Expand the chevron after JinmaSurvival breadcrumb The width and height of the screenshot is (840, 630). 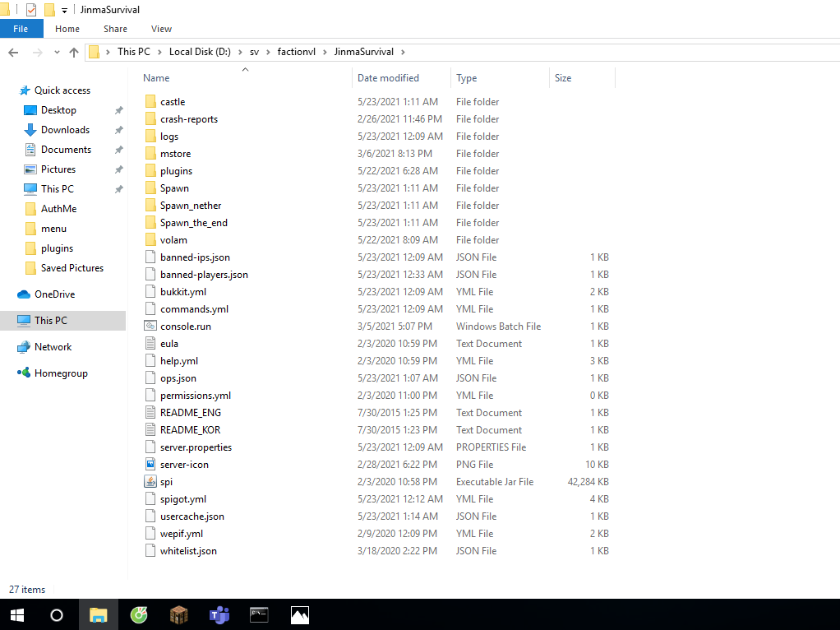(403, 52)
